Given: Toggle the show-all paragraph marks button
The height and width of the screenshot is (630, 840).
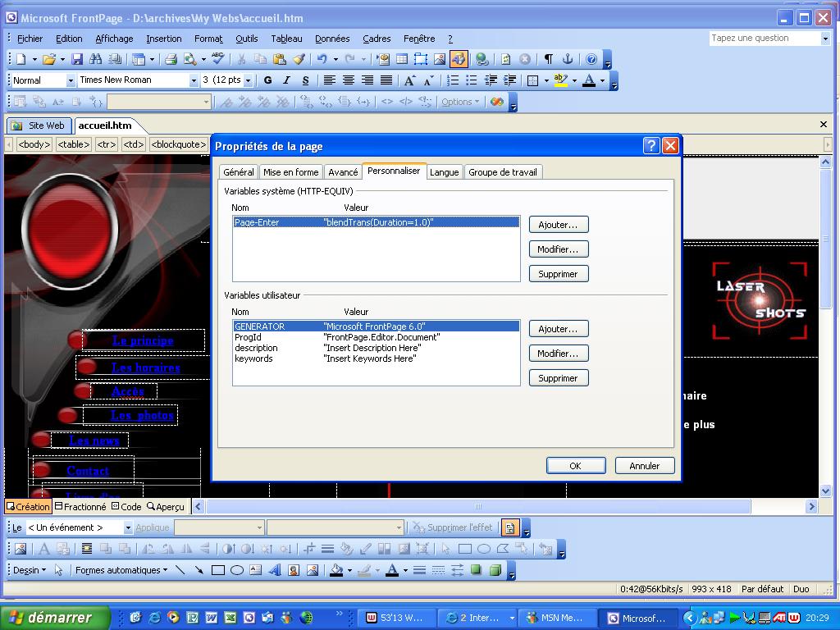Looking at the screenshot, I should click(x=548, y=59).
